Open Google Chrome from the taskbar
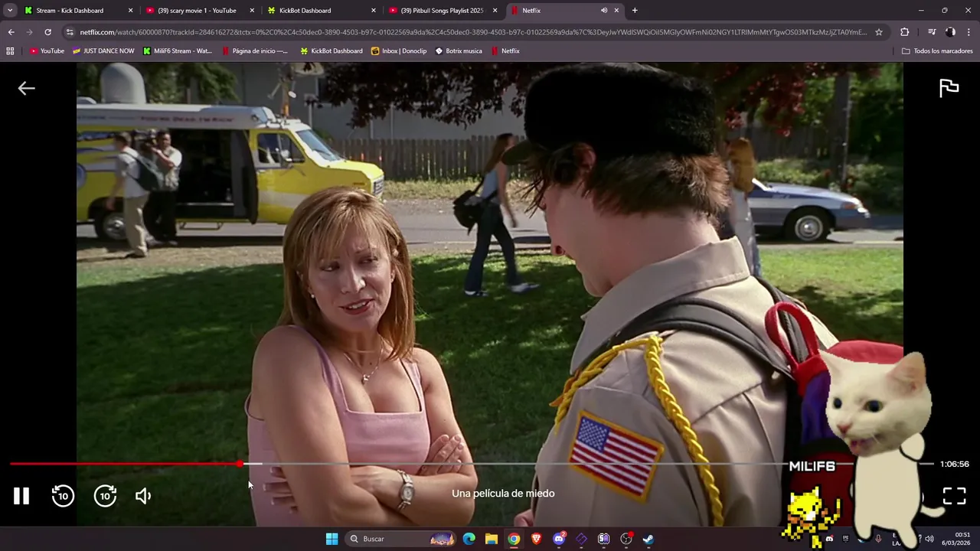 pos(514,539)
